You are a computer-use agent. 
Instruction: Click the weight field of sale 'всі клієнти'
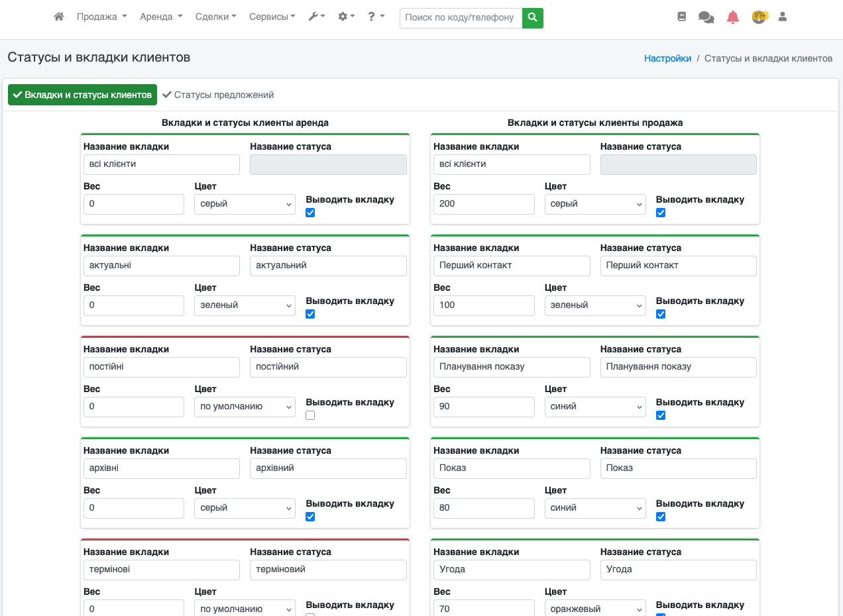click(483, 204)
